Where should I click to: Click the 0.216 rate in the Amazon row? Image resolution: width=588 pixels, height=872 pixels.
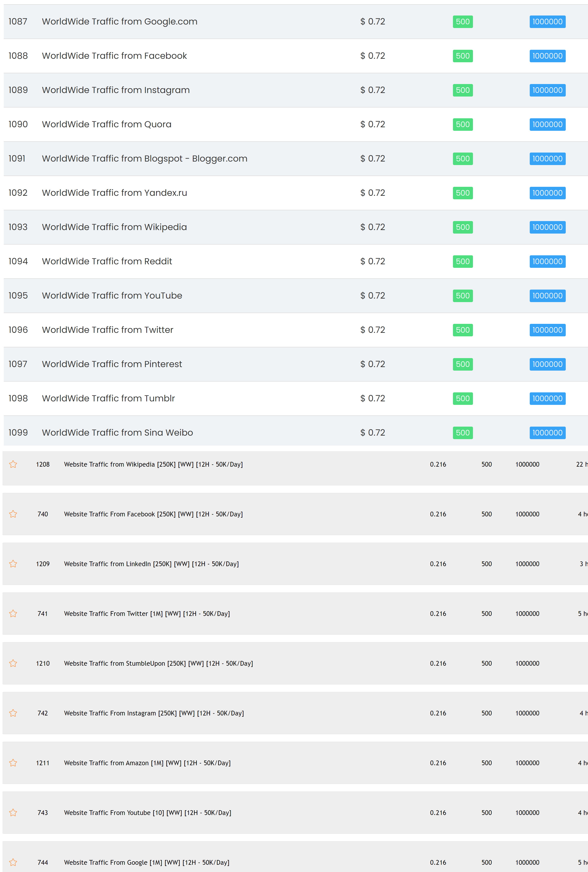coord(438,763)
